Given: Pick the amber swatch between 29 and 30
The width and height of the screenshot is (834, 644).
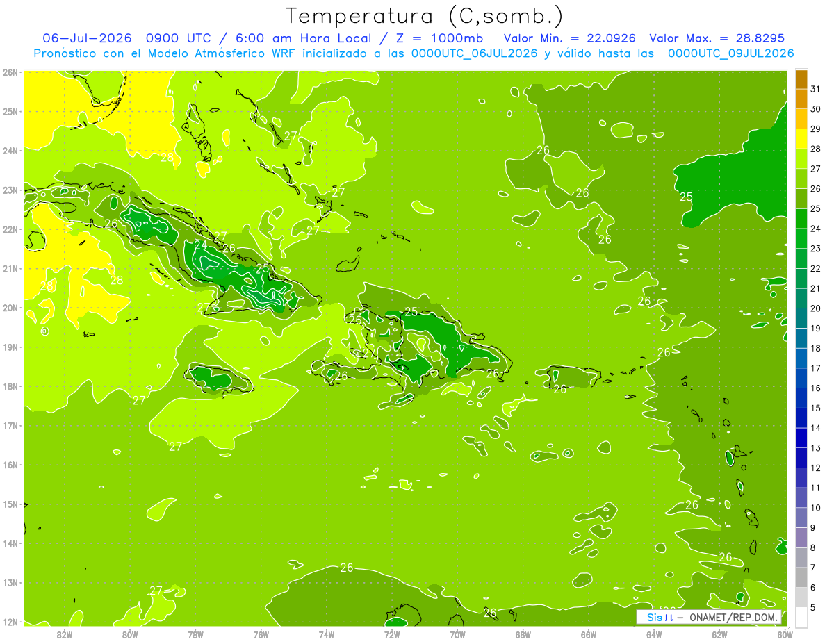Looking at the screenshot, I should [x=801, y=119].
